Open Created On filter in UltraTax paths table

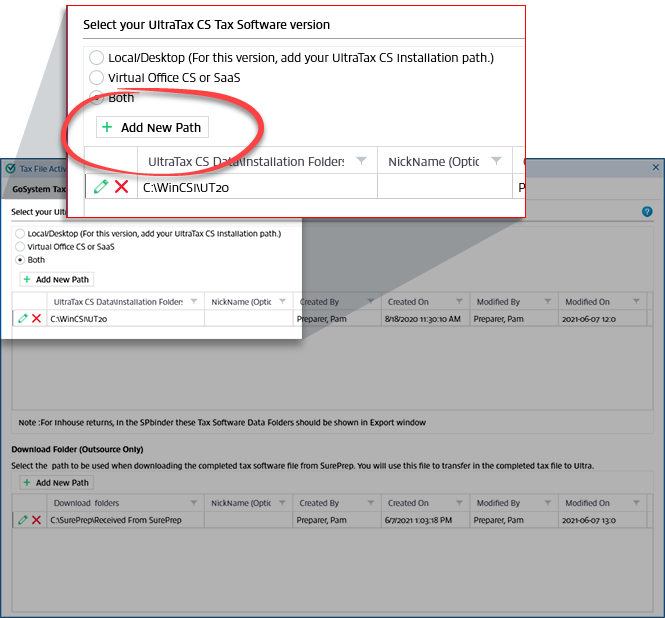(459, 301)
